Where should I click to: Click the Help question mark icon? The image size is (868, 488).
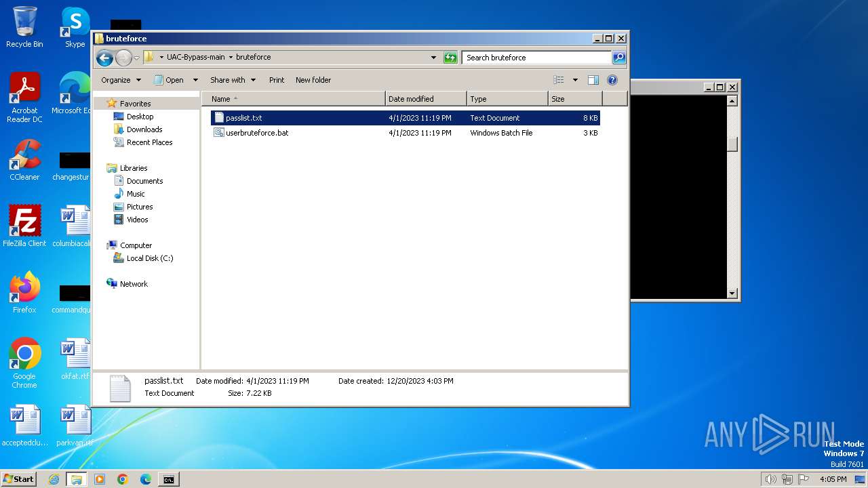pyautogui.click(x=612, y=80)
